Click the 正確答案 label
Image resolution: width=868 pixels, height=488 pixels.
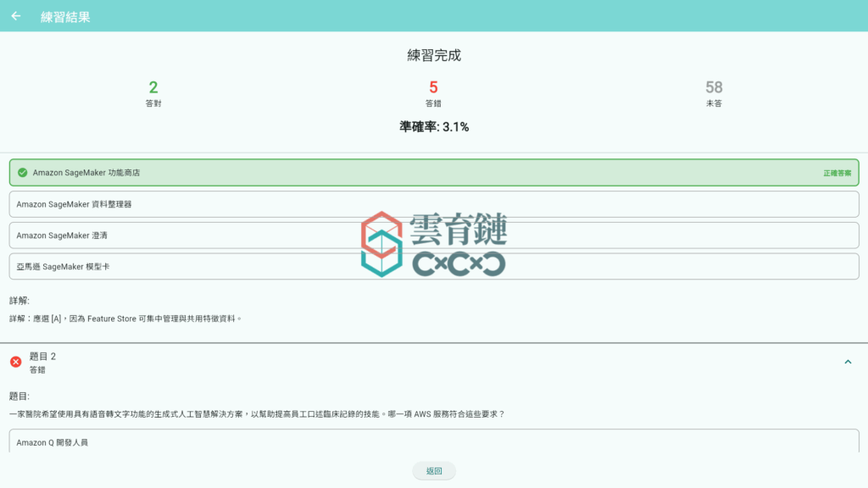(837, 173)
